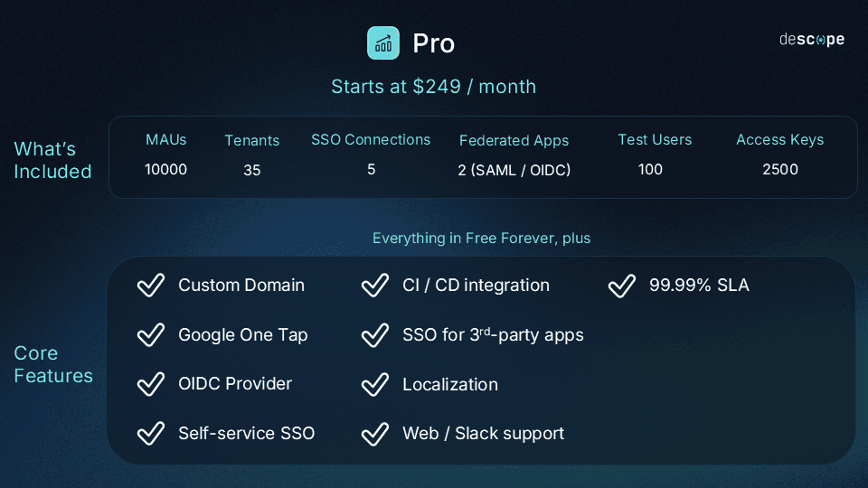868x488 pixels.
Task: Click the Web / Slack support checkmark
Action: click(374, 434)
